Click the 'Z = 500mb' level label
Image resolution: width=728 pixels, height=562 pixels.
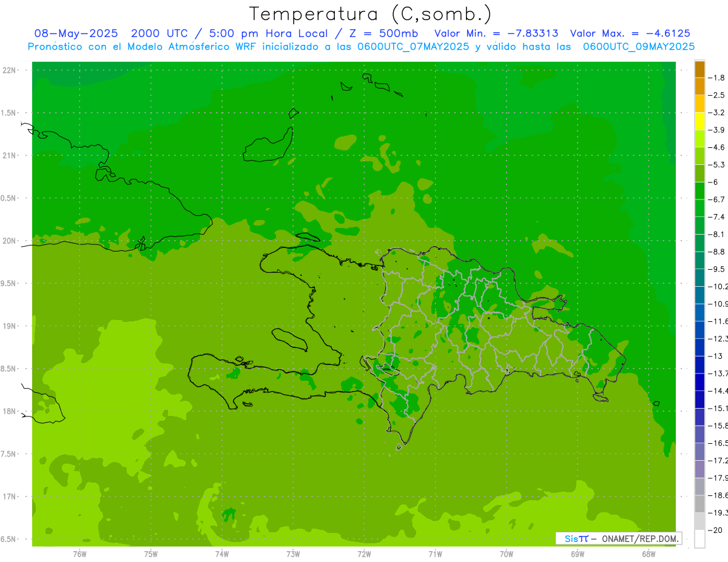coord(382,33)
